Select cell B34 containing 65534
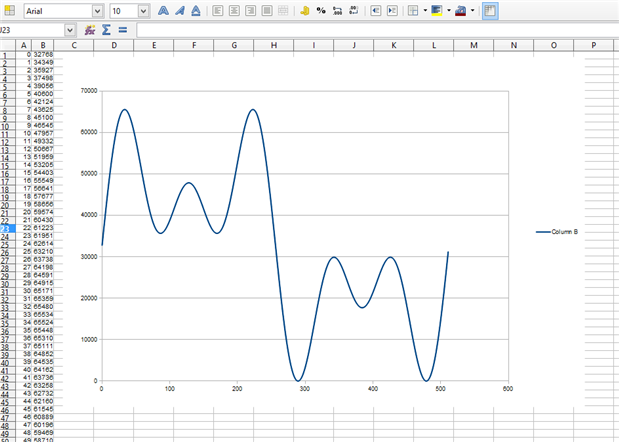 point(43,315)
